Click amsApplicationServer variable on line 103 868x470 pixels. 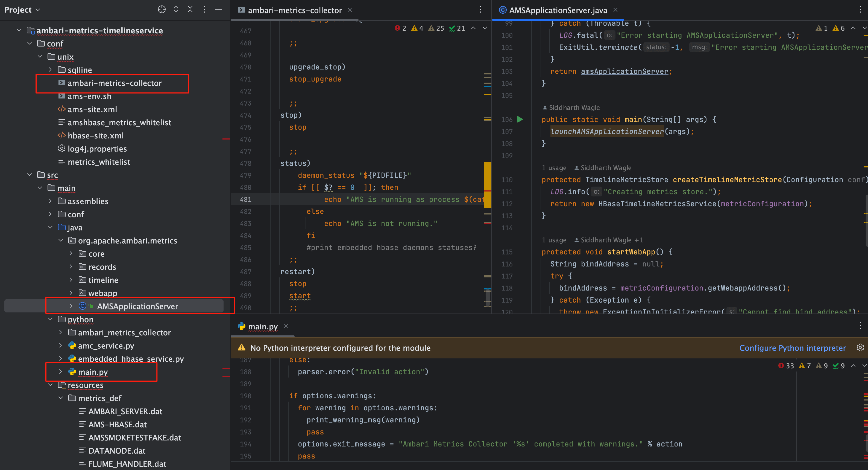pos(624,71)
